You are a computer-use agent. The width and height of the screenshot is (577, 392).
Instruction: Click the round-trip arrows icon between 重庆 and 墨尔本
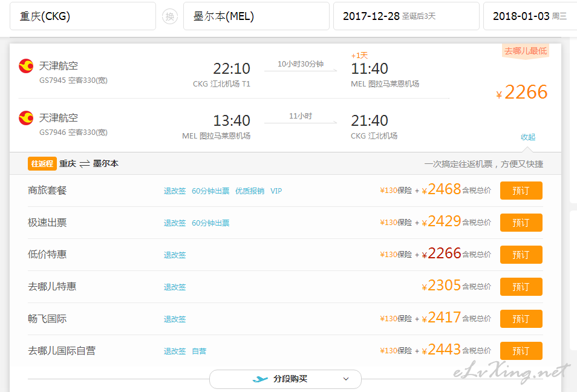[85, 164]
